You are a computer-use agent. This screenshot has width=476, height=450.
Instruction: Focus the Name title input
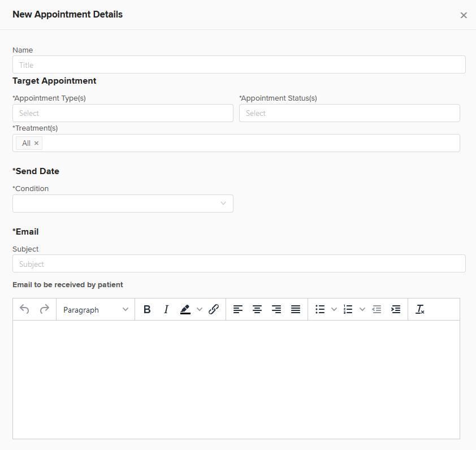(x=239, y=64)
